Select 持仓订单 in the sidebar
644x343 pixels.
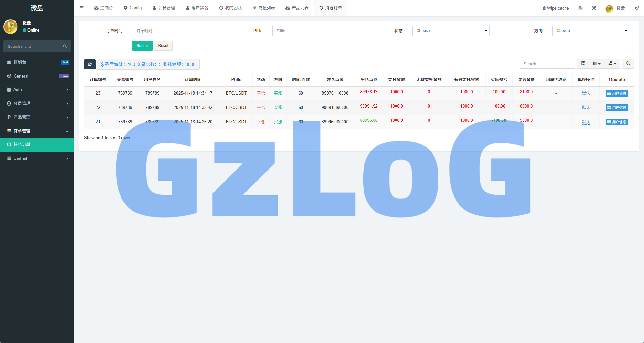pos(37,144)
